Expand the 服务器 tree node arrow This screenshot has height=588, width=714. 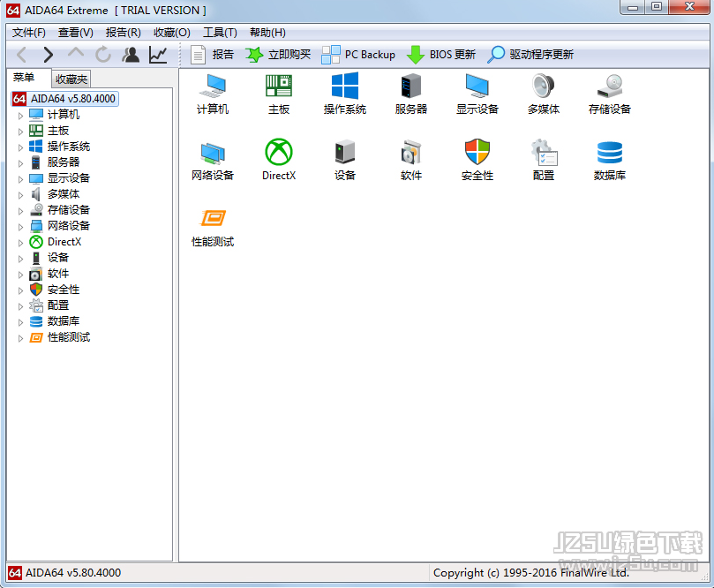pos(20,163)
